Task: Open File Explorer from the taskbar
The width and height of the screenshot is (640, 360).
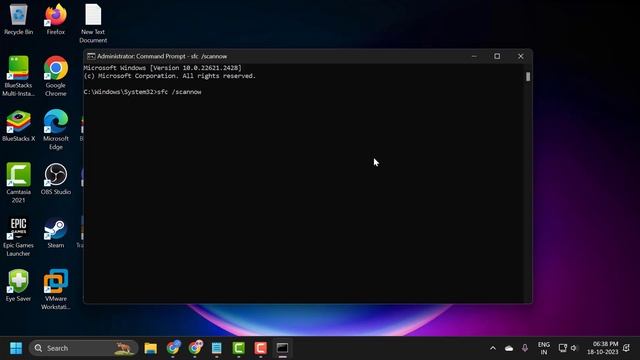Action: (x=151, y=348)
